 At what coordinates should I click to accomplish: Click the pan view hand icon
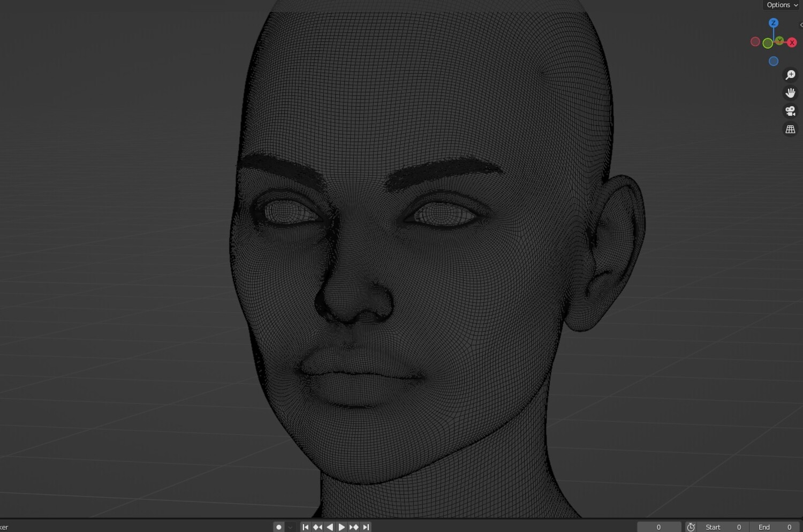coord(790,93)
